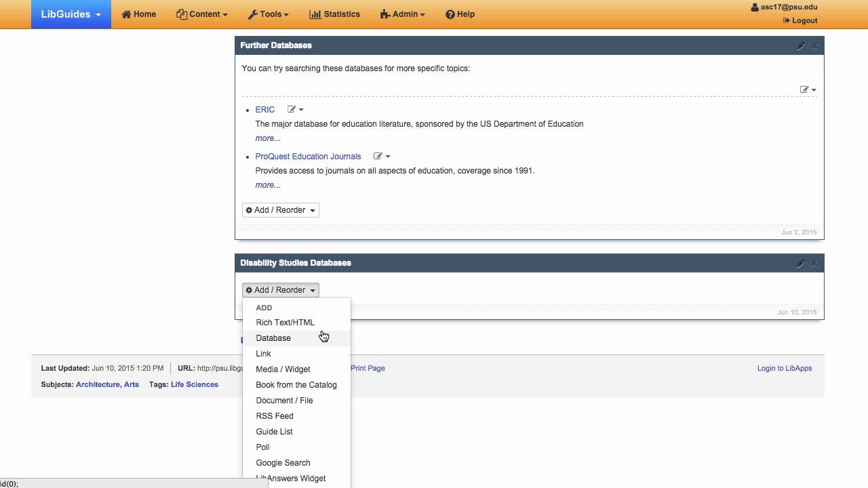Open the Help page

tap(460, 14)
